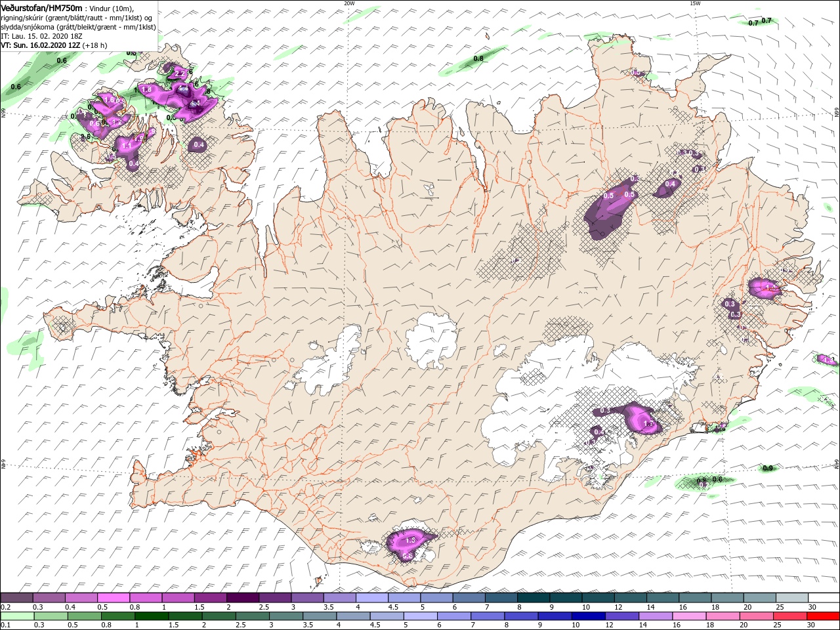Click the 2 swatch in the bottom legend row
The width and height of the screenshot is (840, 630).
pos(219,616)
